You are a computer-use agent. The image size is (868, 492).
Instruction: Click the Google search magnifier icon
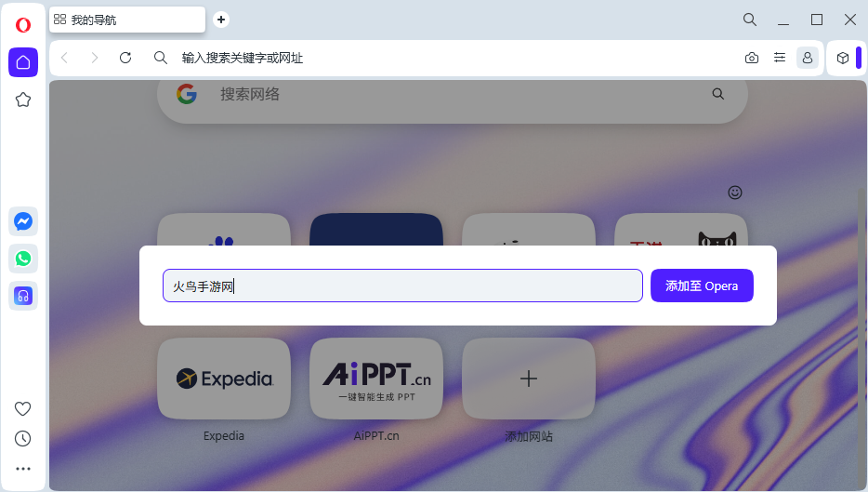pyautogui.click(x=718, y=94)
